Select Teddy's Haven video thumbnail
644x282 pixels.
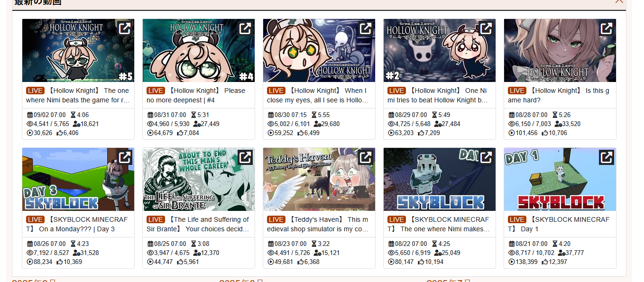319,180
